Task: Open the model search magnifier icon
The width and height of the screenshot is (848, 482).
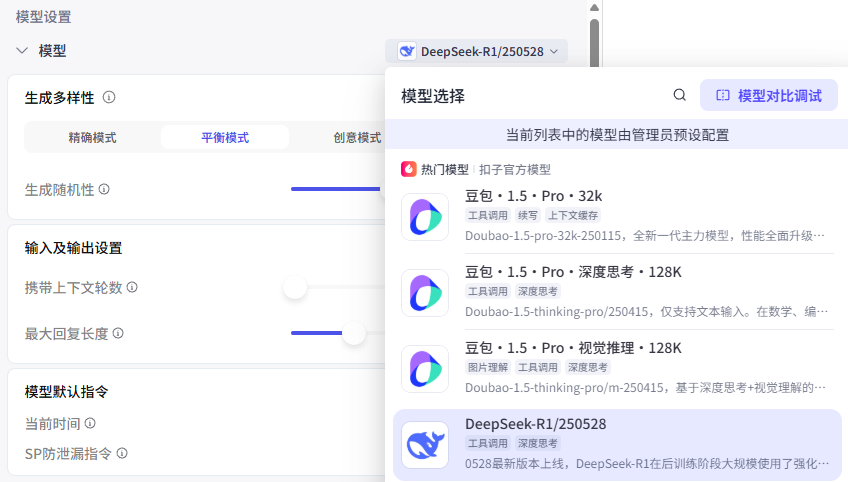Action: coord(679,95)
